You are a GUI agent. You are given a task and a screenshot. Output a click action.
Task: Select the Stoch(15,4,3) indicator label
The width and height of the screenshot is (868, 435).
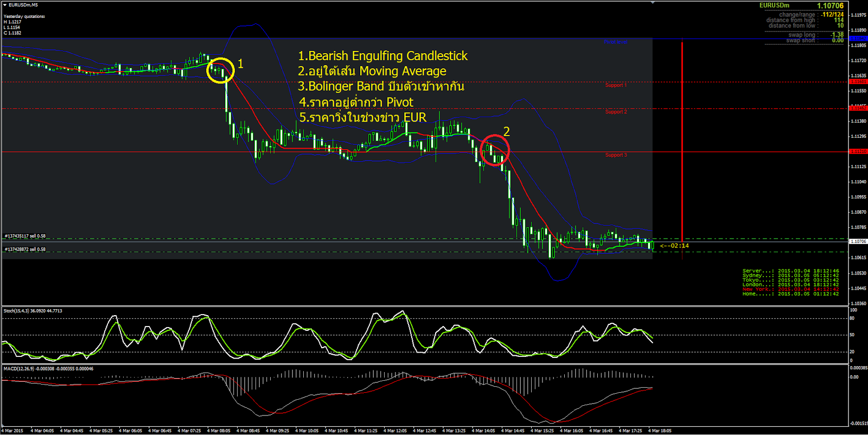(33, 311)
